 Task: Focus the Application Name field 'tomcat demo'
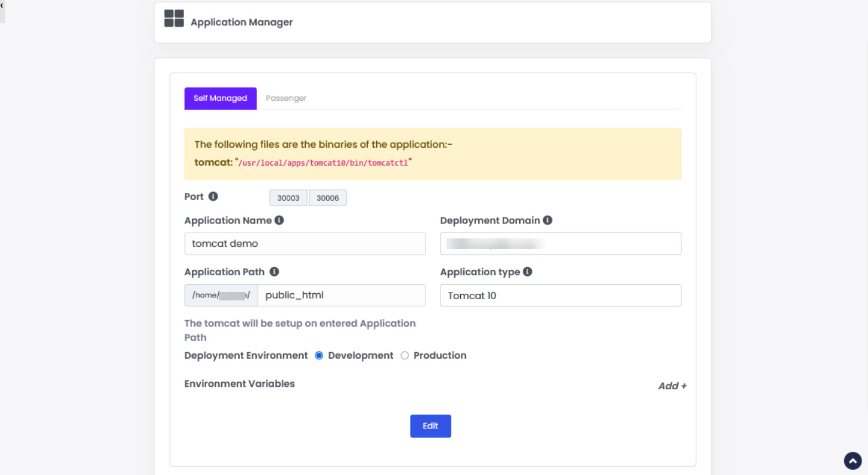305,244
